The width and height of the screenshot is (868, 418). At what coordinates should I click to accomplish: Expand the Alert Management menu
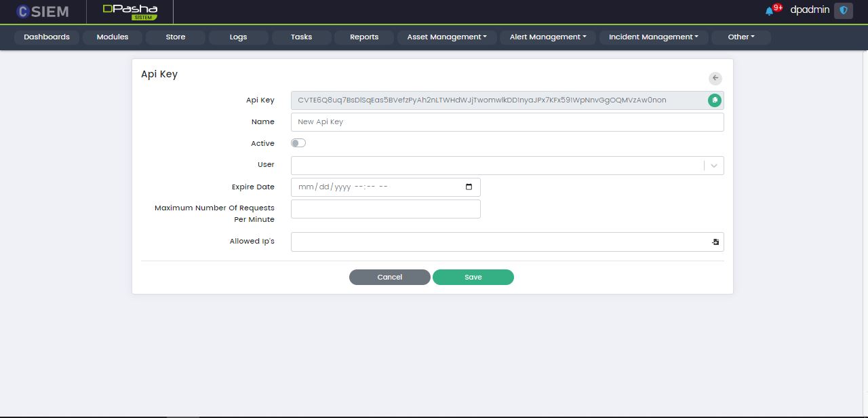tap(548, 37)
